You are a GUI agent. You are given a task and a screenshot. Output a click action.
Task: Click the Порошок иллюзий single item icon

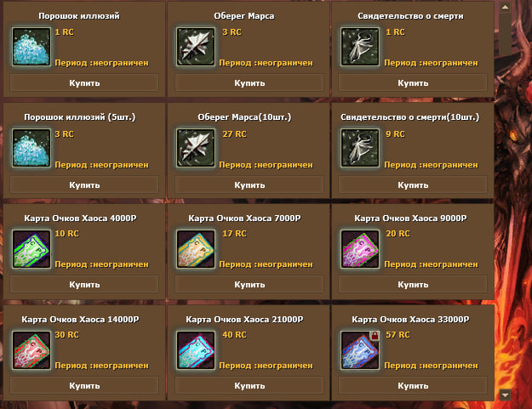tap(31, 47)
